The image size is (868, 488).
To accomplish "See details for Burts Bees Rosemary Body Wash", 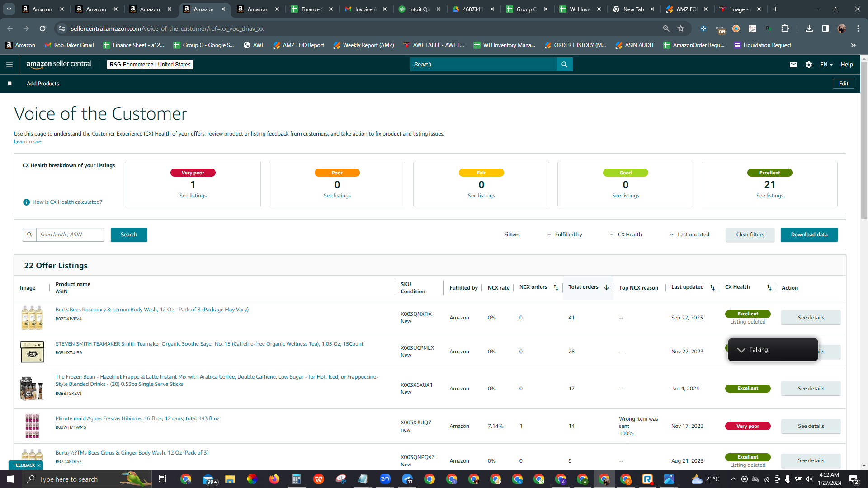I will [x=811, y=318].
